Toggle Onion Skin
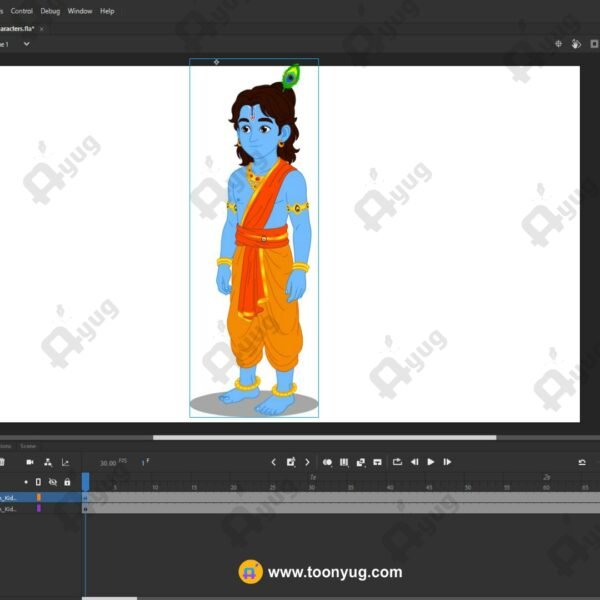This screenshot has width=600, height=600. tap(327, 462)
